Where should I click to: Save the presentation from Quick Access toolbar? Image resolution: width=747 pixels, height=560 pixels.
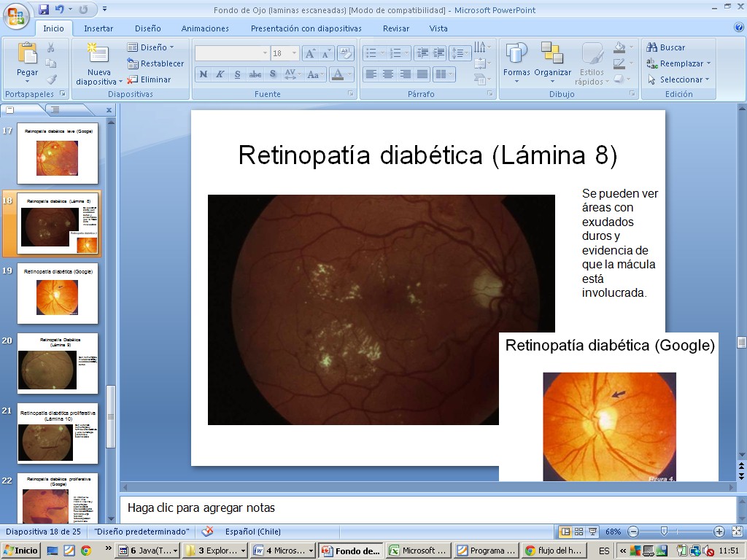(x=44, y=9)
